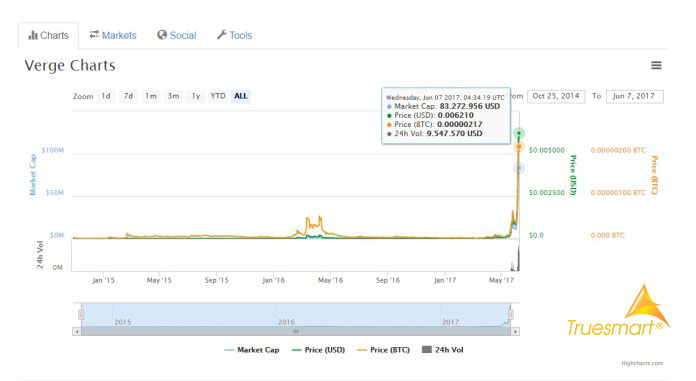This screenshot has width=696, height=381.
Task: Edit the From date field Oct 25, 2014
Action: (x=556, y=96)
